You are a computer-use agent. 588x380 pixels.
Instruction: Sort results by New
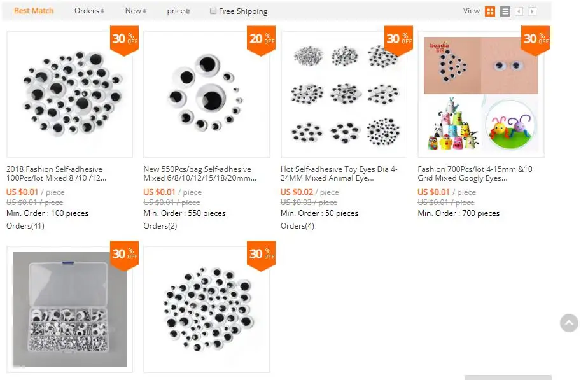point(136,11)
